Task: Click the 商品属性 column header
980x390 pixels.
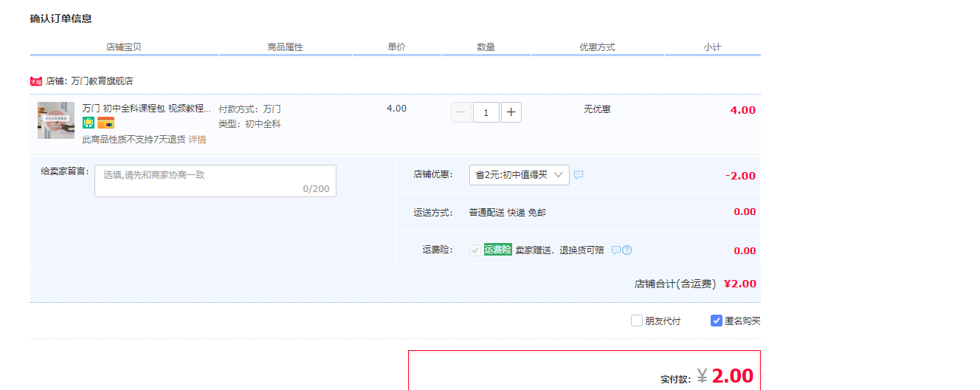Action: click(286, 47)
